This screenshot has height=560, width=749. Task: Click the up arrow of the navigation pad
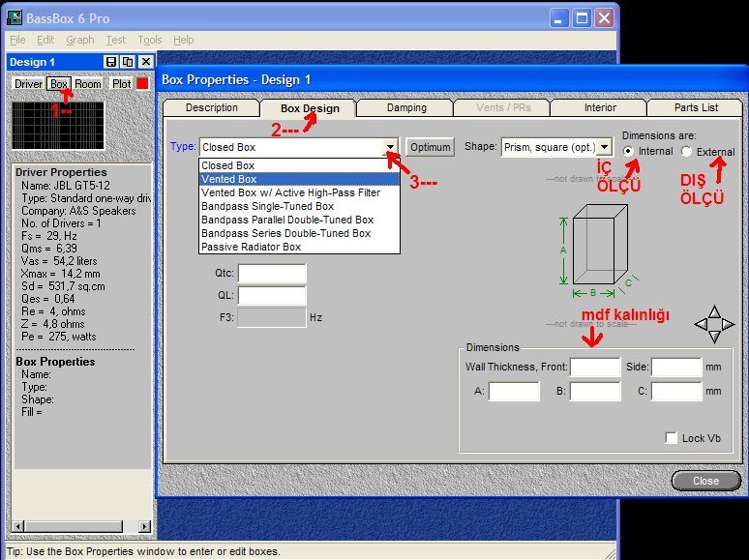tap(714, 311)
